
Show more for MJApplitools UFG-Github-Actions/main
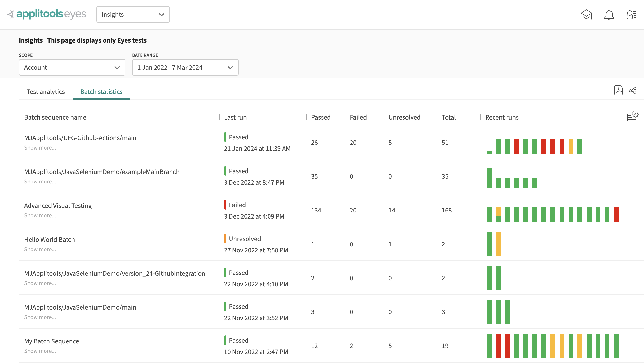[39, 147]
